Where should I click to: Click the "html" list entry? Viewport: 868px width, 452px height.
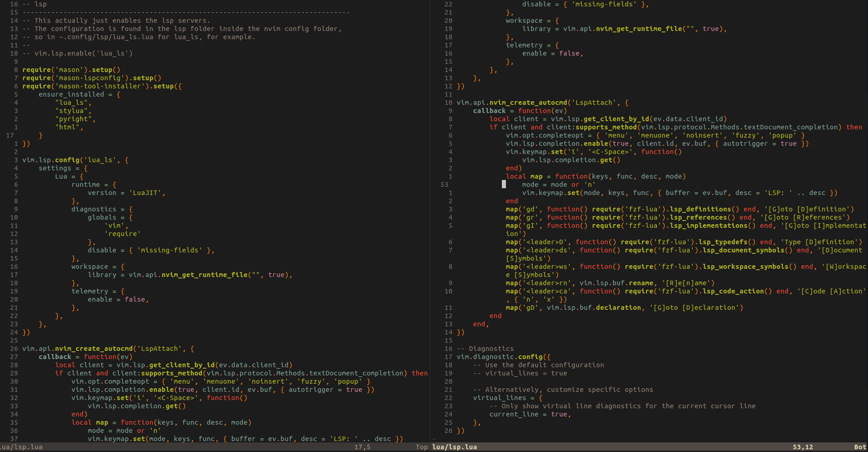point(69,127)
